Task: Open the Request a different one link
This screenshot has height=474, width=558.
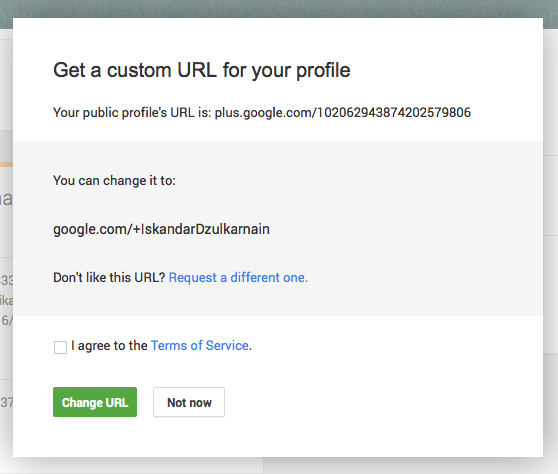Action: point(238,278)
